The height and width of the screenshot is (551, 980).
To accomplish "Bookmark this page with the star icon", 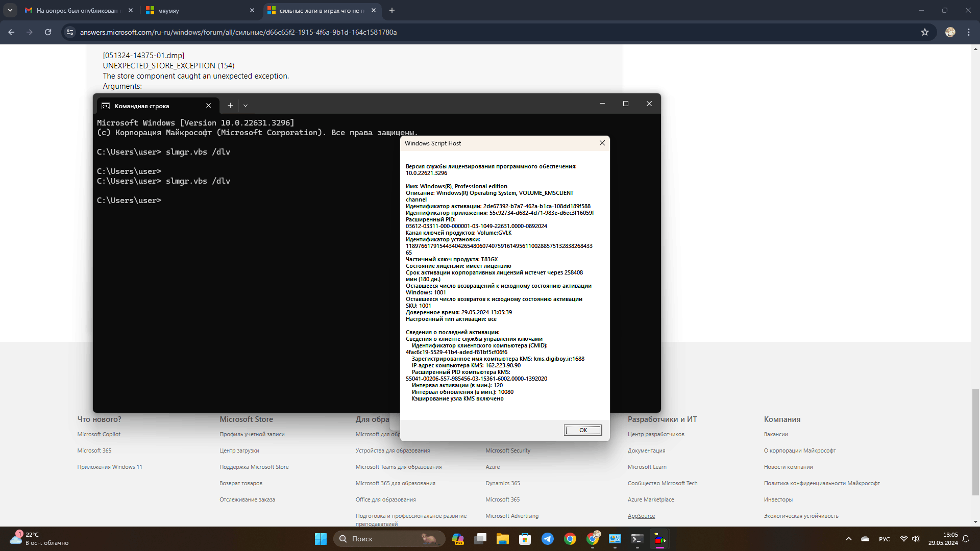I will [x=925, y=32].
